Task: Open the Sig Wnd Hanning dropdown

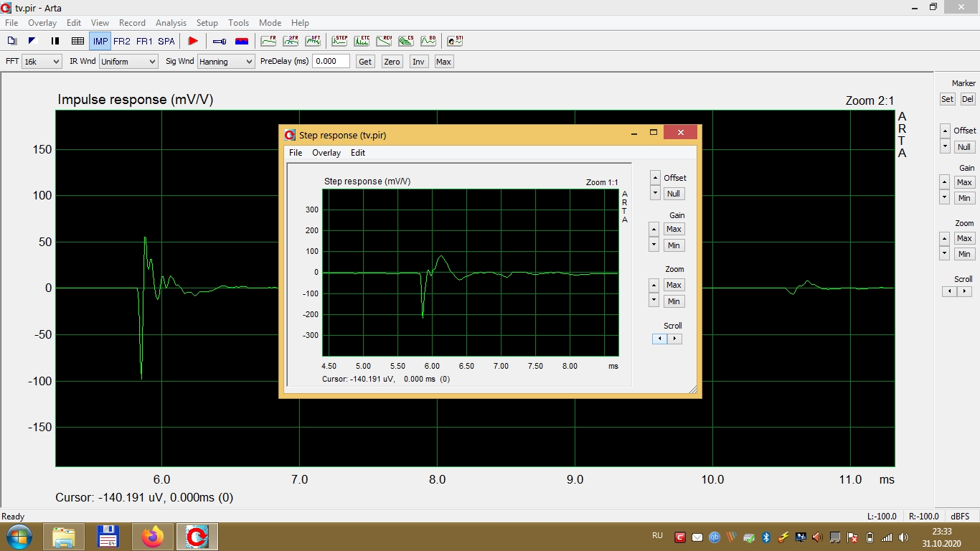Action: pyautogui.click(x=225, y=62)
